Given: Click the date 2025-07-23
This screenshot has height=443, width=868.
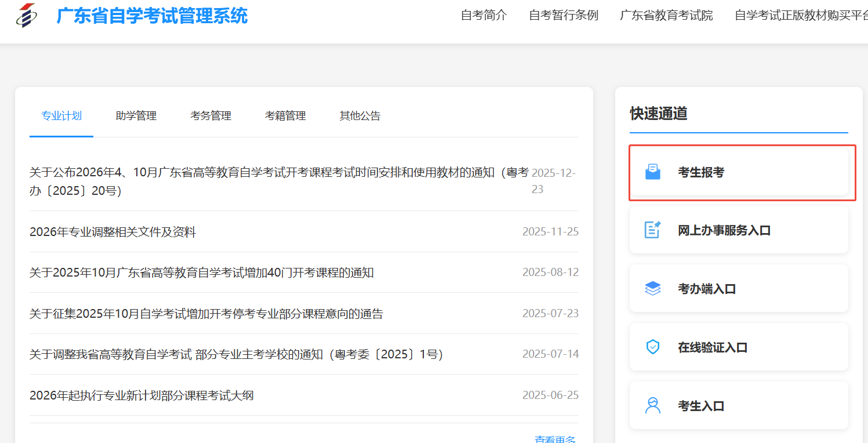Looking at the screenshot, I should pyautogui.click(x=550, y=314).
